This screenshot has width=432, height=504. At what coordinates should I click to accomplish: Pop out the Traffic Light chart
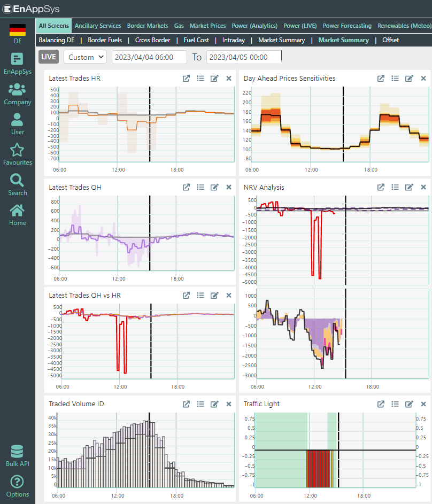coord(381,404)
